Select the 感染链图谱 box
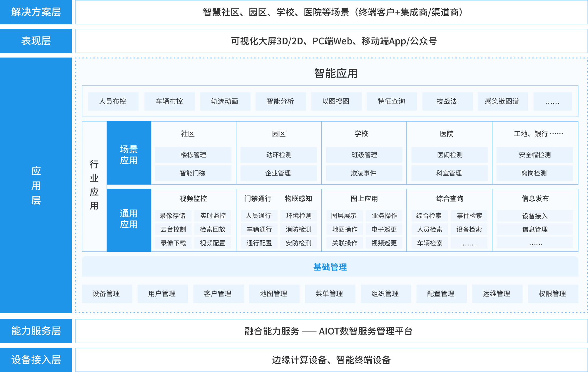Viewport: 588px width, 372px height. [502, 101]
